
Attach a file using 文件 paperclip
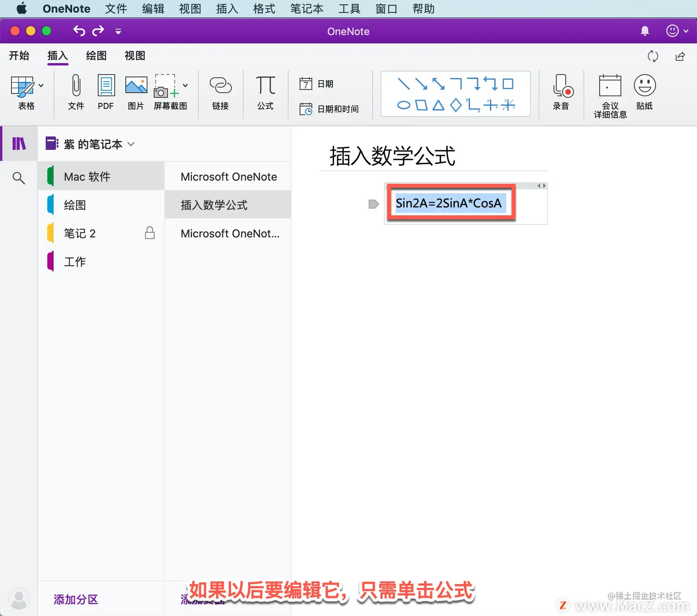coord(76,92)
